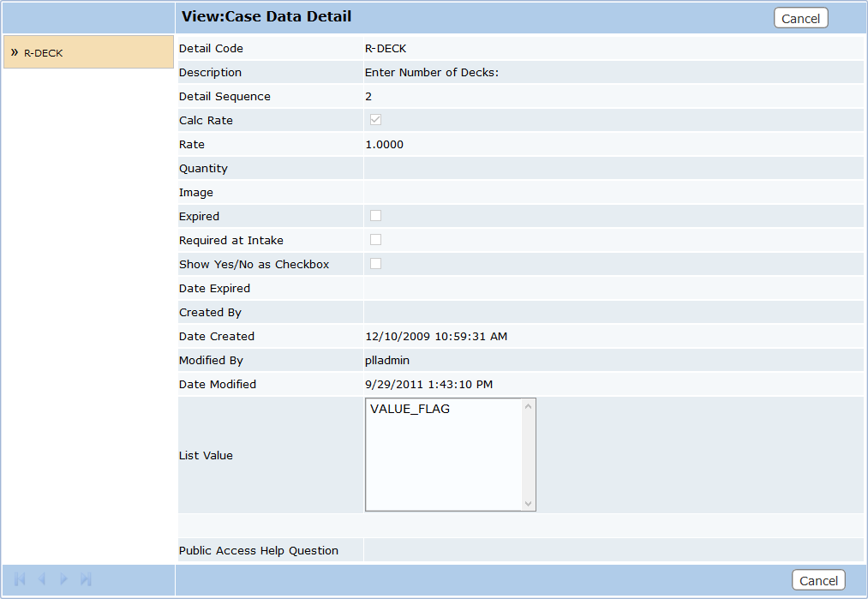Select VALUE_FLAG text in List Value
This screenshot has height=599, width=868.
410,409
